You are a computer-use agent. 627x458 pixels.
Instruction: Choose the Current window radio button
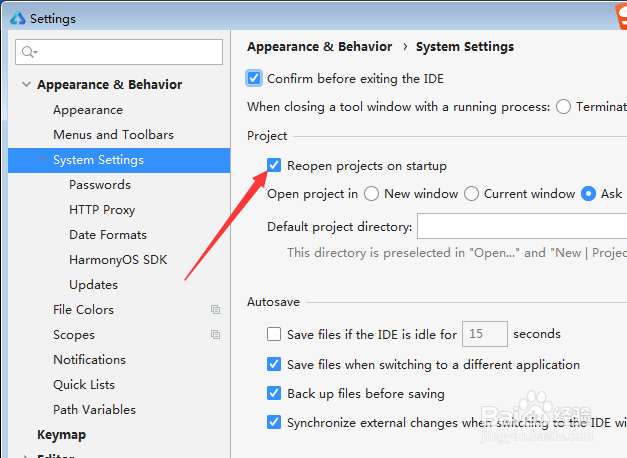coord(471,194)
